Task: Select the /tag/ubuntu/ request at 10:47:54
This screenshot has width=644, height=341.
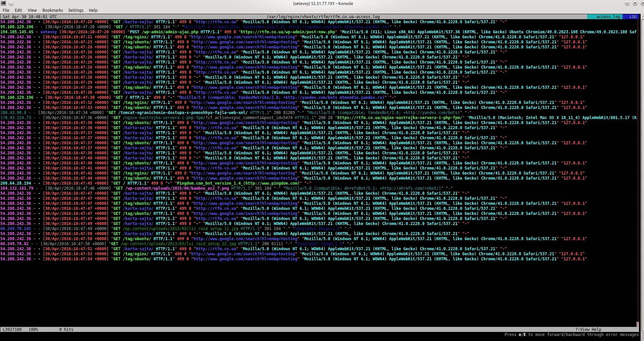Action: [294, 259]
